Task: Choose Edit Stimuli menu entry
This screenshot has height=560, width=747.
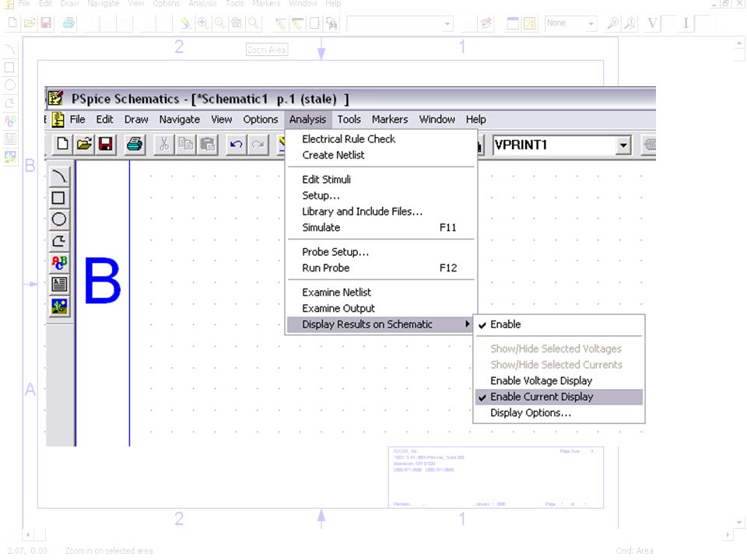Action: (x=381, y=180)
